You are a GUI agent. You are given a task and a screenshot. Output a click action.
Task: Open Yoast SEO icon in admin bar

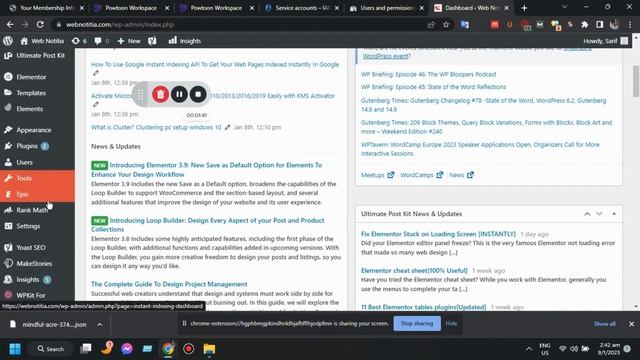coord(152,41)
